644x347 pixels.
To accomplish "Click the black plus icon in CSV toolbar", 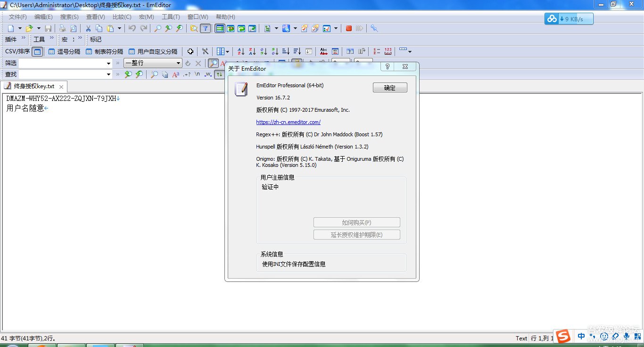I will pyautogui.click(x=190, y=51).
